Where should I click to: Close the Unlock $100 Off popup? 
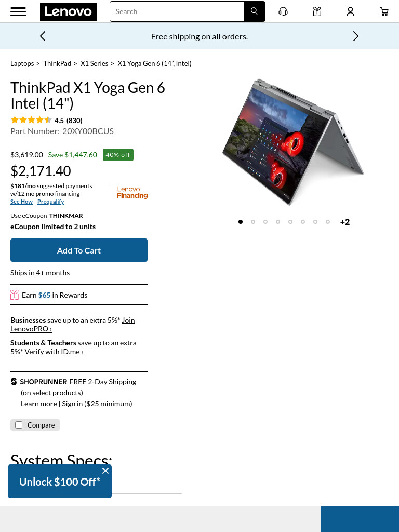tap(105, 471)
